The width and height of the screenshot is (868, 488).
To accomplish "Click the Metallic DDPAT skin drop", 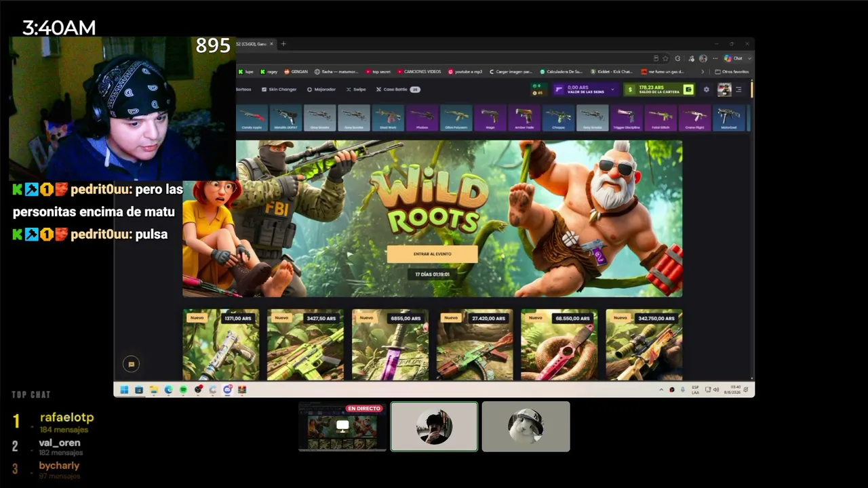I will [286, 118].
